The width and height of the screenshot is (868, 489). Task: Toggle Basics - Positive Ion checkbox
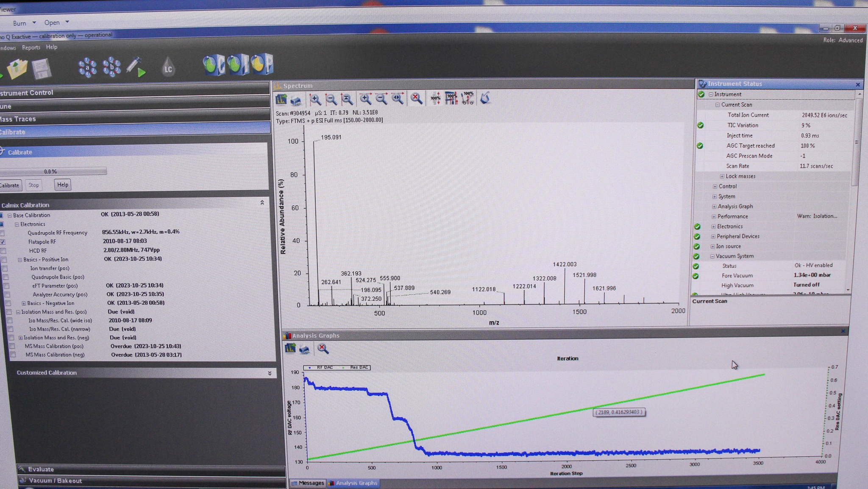click(x=4, y=260)
